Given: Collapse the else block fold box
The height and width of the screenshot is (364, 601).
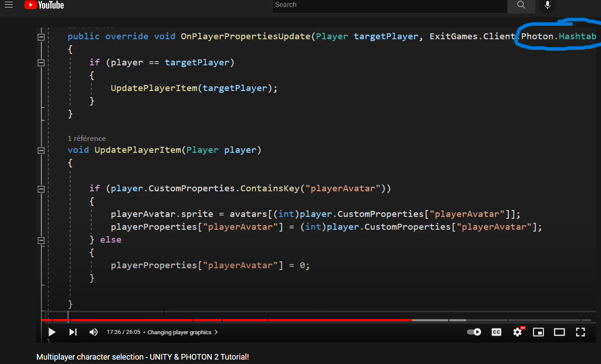Looking at the screenshot, I should pos(41,241).
